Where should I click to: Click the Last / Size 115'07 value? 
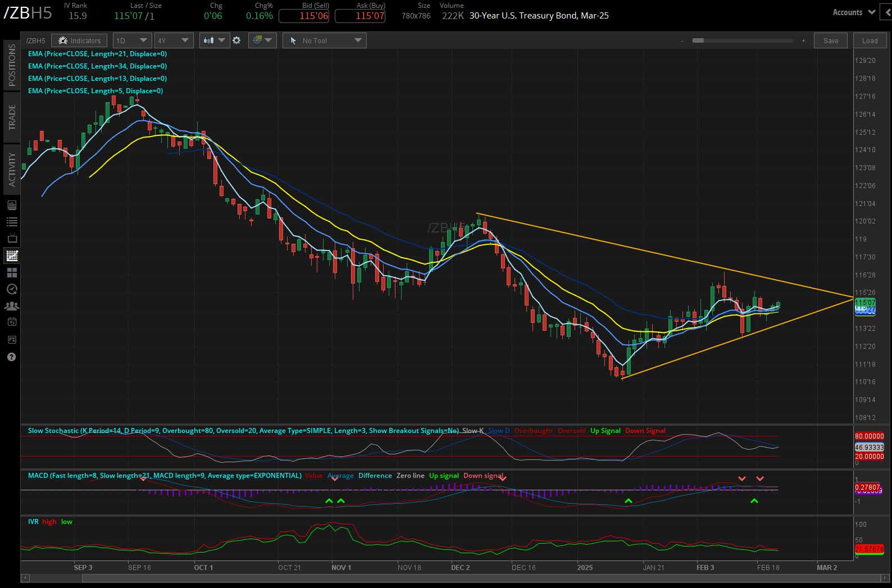(128, 16)
